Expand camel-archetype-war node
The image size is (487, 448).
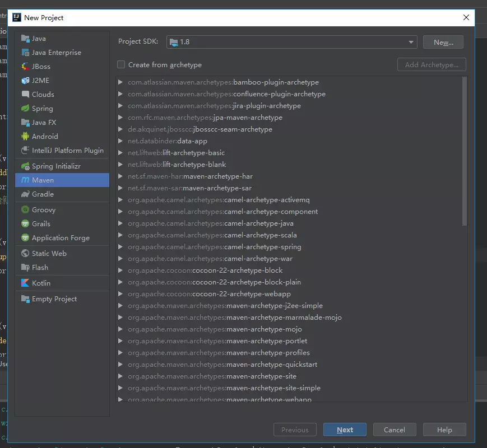point(120,259)
